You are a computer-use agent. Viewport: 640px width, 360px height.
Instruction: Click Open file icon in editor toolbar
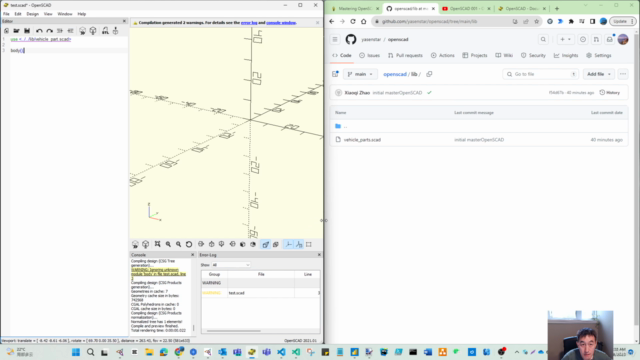click(16, 31)
